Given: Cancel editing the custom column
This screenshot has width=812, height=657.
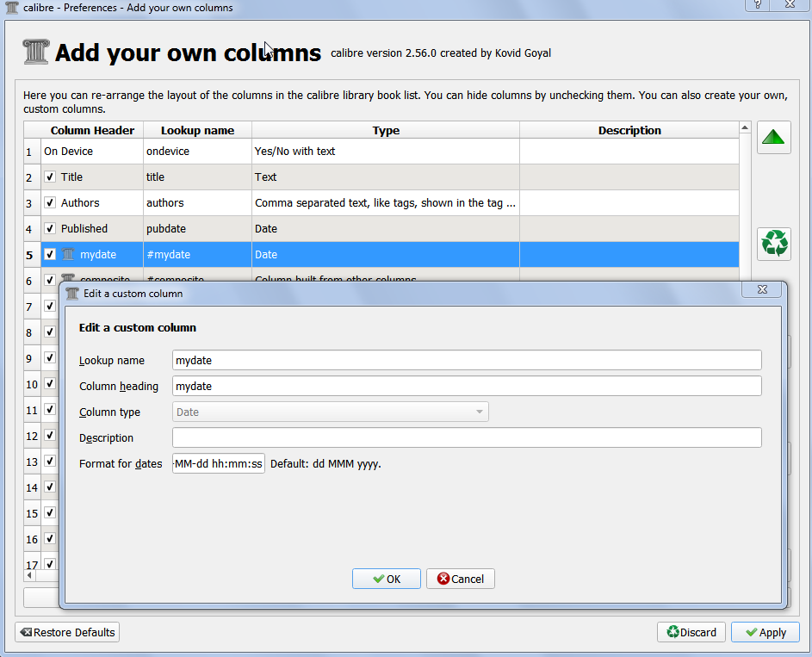Looking at the screenshot, I should point(461,579).
